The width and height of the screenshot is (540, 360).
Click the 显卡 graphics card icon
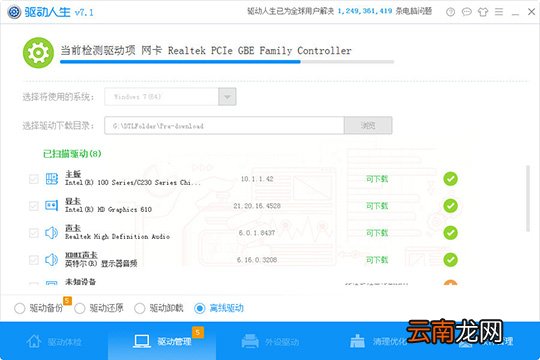pos(52,206)
